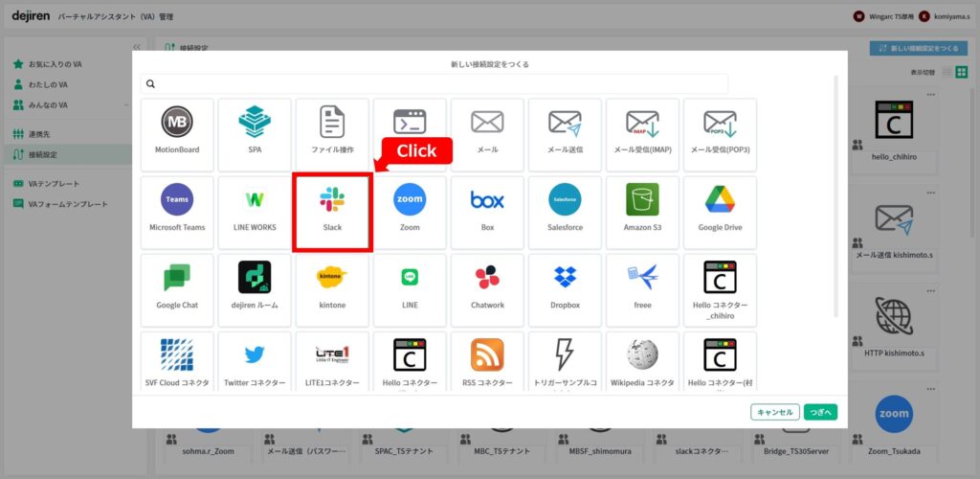
Task: Open the Wingarc TS部用 tenant menu
Action: coord(883,17)
